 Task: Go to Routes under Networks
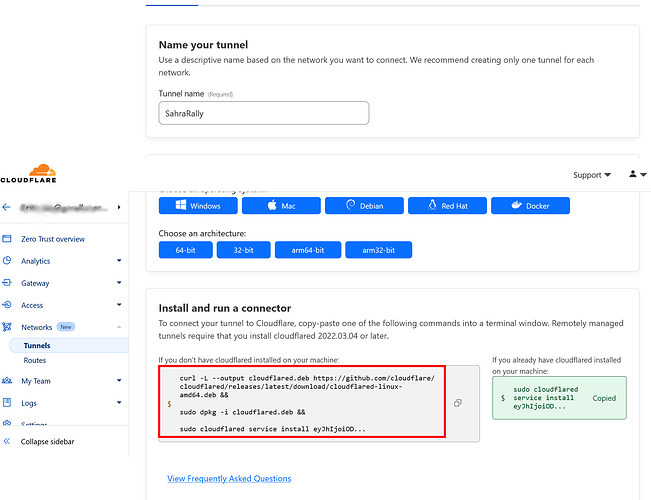(35, 360)
